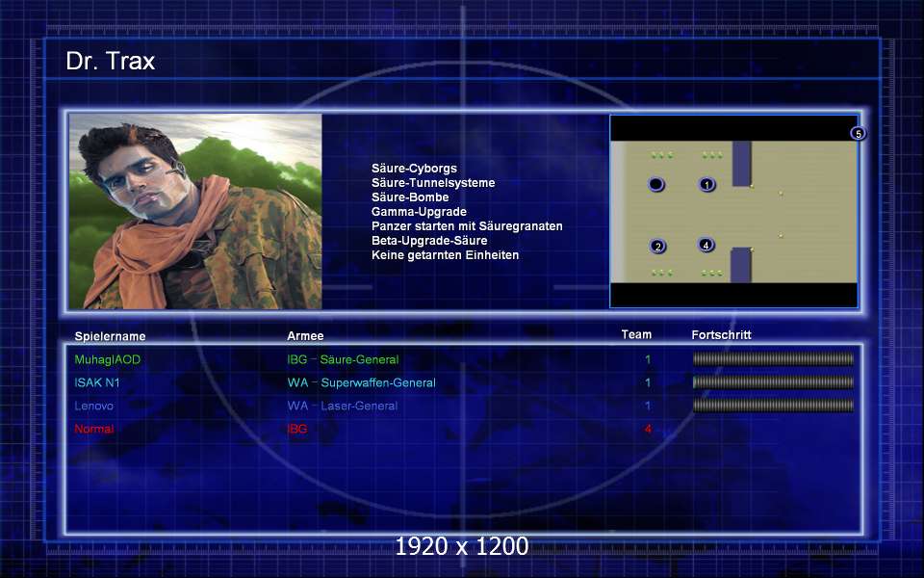Screen dimensions: 924x578
Task: Select the red player name 'Normal'
Action: click(93, 429)
